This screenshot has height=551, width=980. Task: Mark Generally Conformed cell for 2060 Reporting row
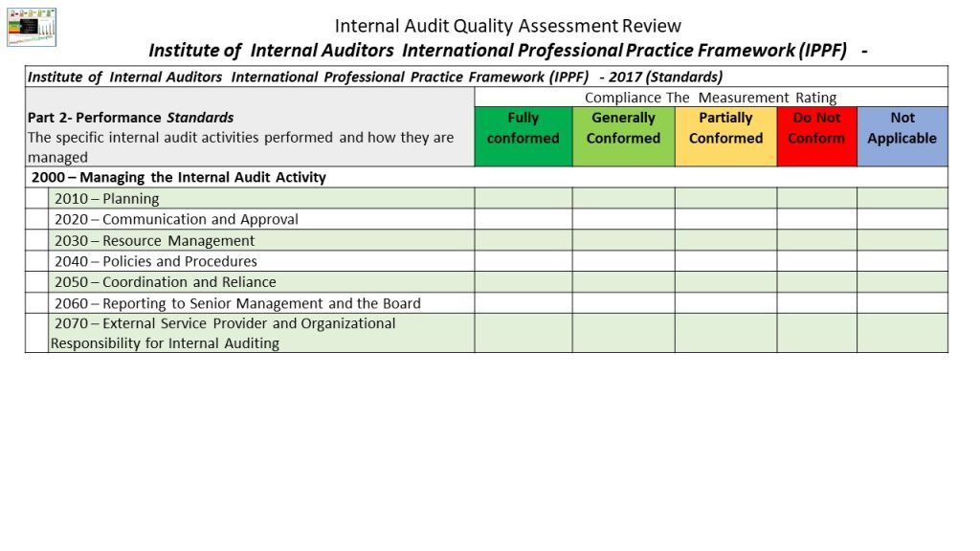[x=624, y=303]
